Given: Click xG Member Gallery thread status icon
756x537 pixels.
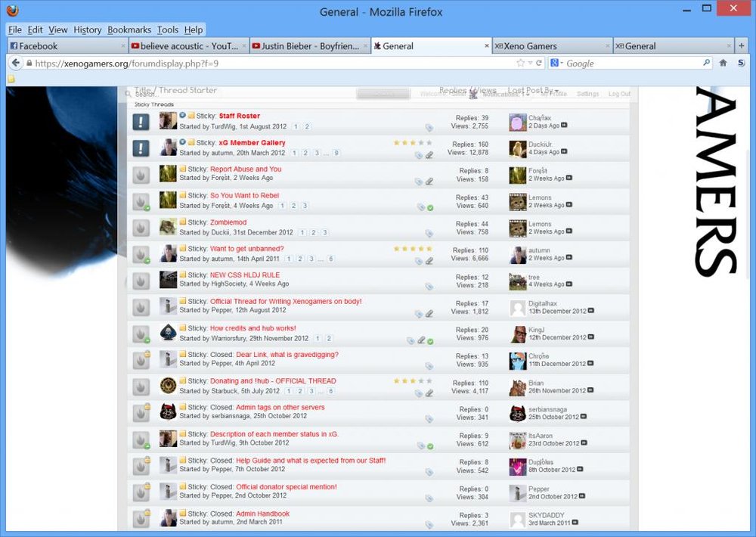Looking at the screenshot, I should (x=141, y=148).
